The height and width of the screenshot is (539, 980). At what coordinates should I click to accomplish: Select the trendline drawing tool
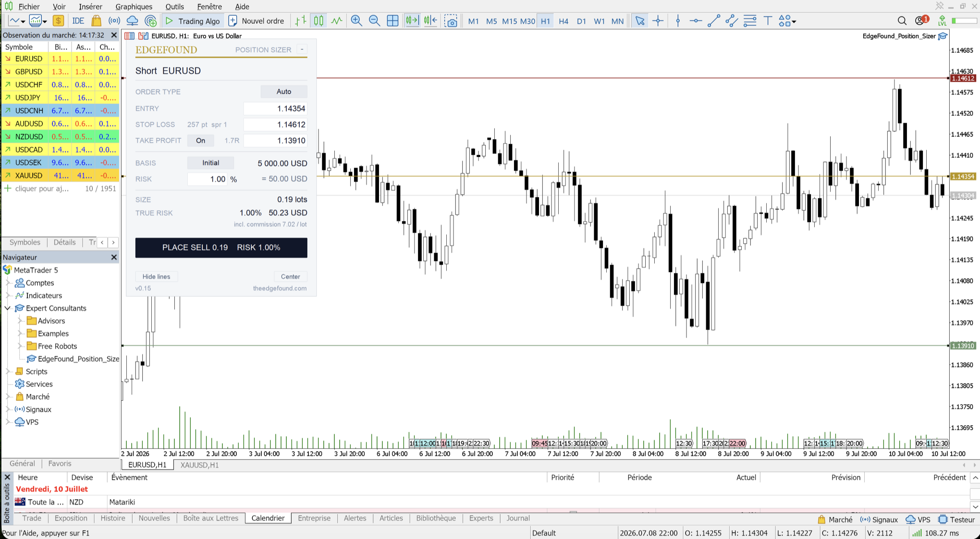[x=713, y=21]
